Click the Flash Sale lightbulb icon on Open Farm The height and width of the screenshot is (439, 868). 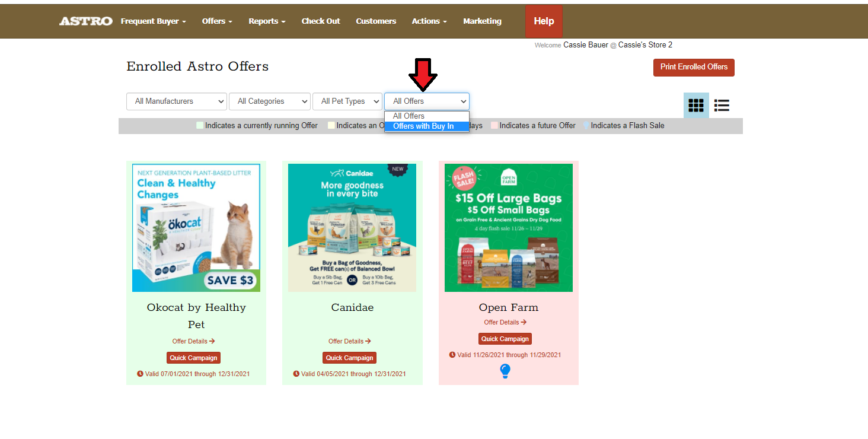coord(505,371)
